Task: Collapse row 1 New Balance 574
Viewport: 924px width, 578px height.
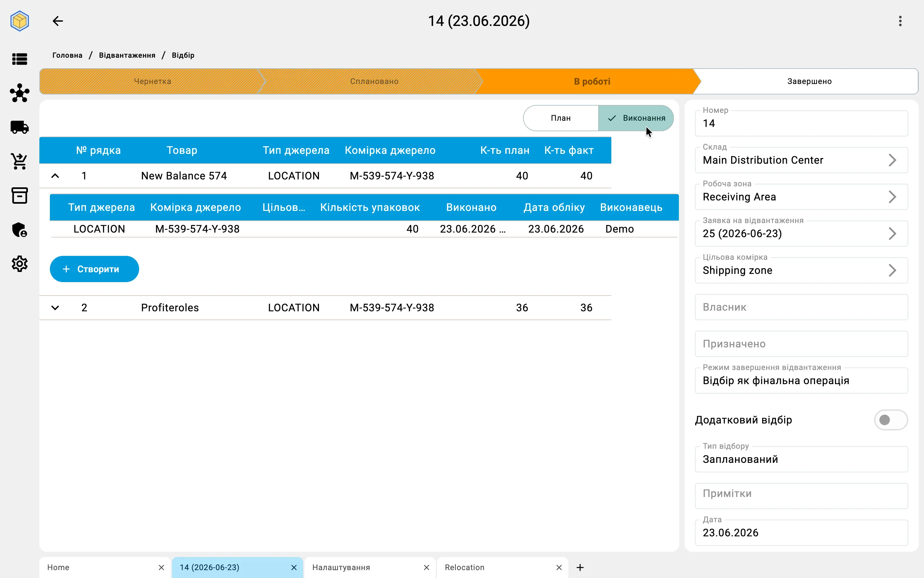Action: coord(55,176)
